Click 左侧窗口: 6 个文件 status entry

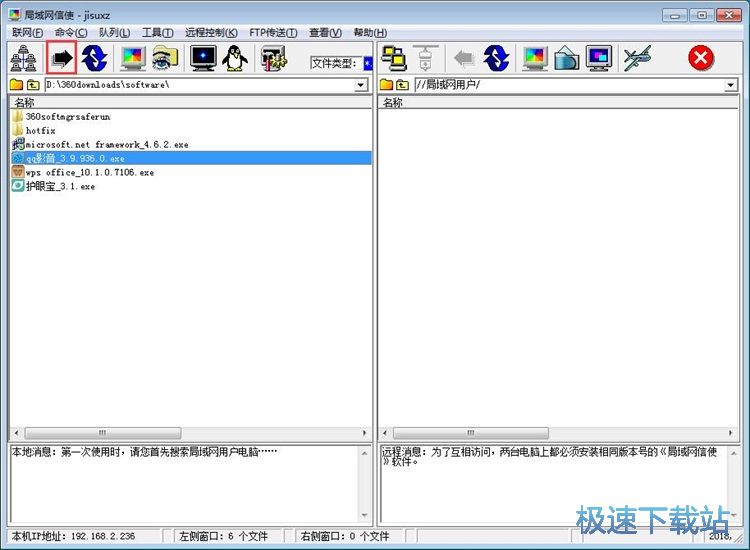click(223, 536)
